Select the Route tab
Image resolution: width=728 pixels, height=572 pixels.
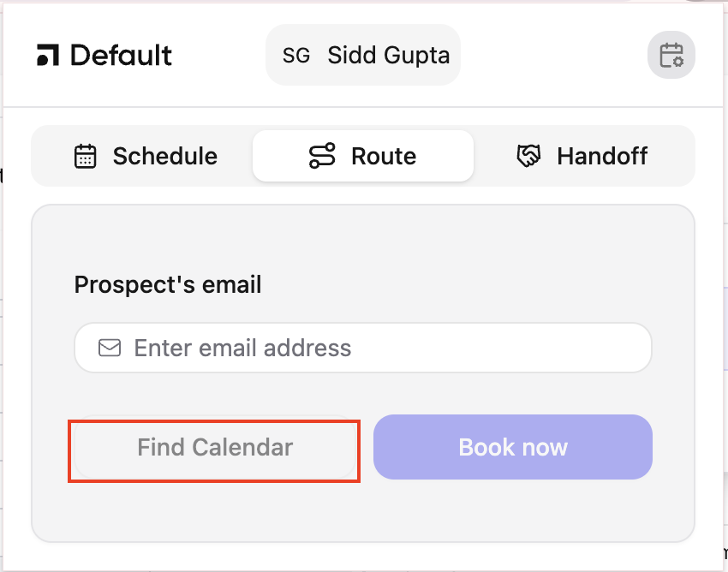[363, 156]
